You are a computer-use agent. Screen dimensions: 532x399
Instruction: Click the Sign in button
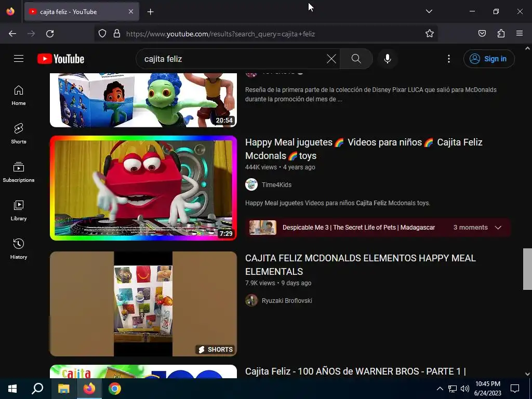click(489, 59)
